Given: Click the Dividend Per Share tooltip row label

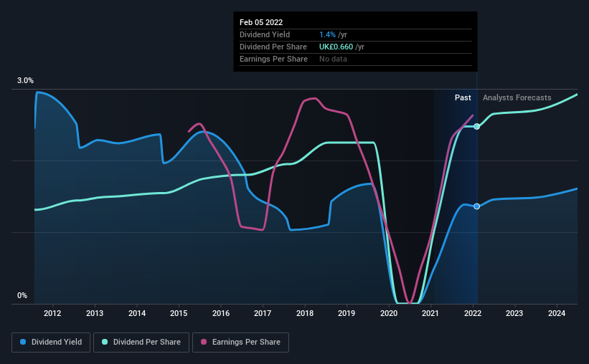Looking at the screenshot, I should pyautogui.click(x=273, y=47).
